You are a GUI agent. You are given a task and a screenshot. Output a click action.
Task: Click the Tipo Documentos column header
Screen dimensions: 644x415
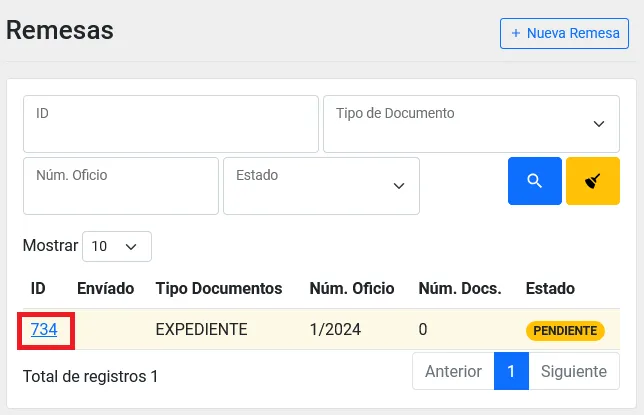(x=219, y=288)
